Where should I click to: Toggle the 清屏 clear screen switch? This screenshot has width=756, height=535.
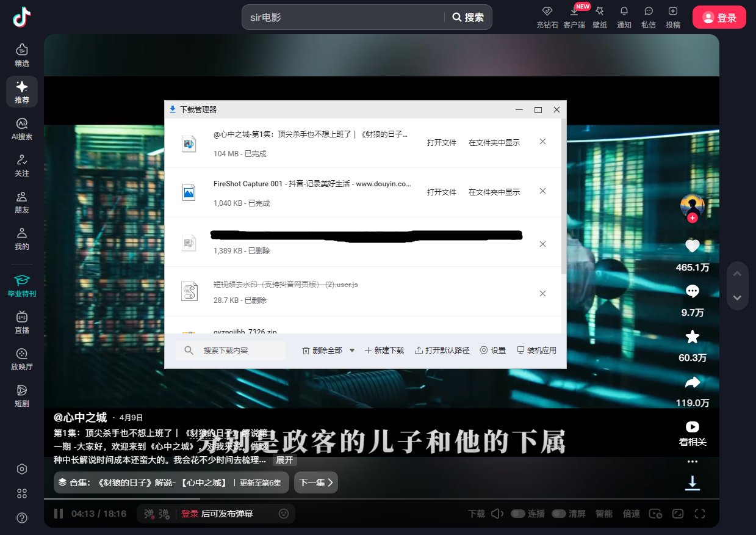(x=559, y=514)
